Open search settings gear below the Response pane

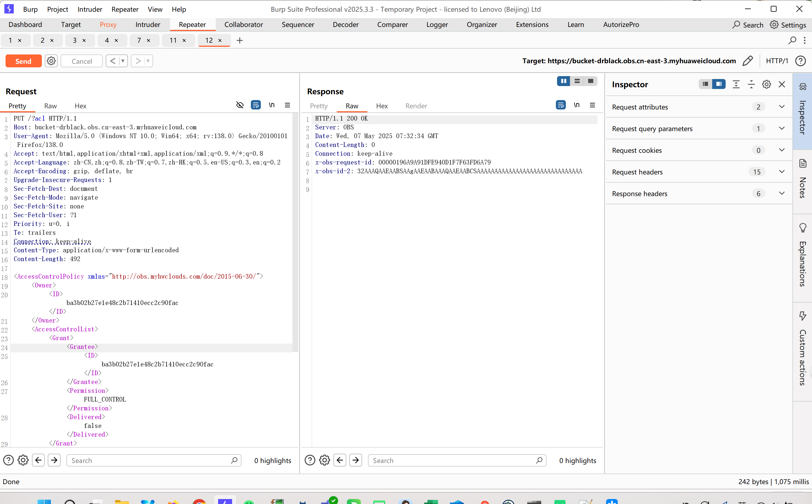point(324,460)
